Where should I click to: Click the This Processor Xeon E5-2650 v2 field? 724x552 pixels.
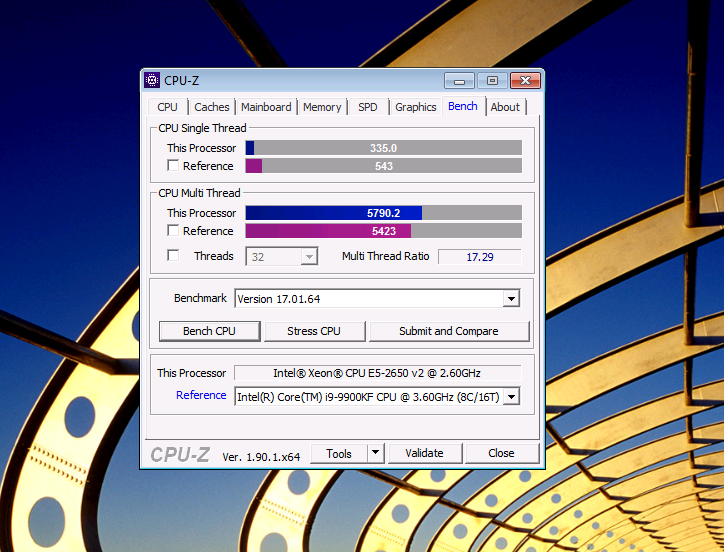pos(378,373)
